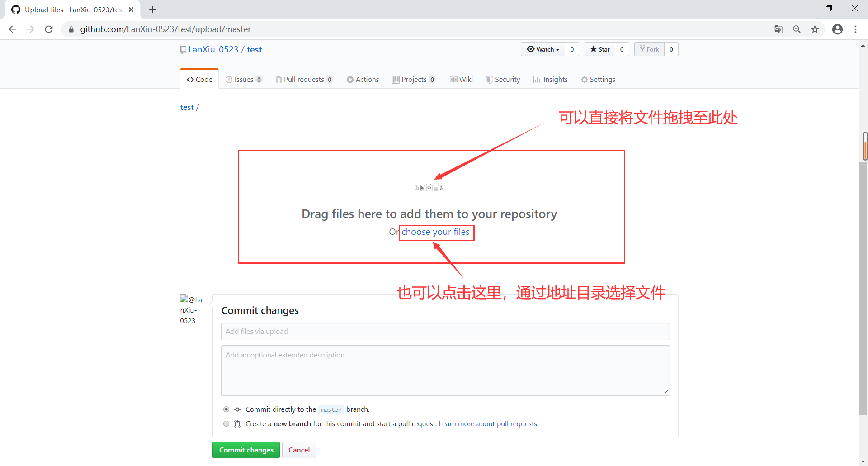Open the Security overview shield icon
The image size is (868, 466).
point(489,79)
